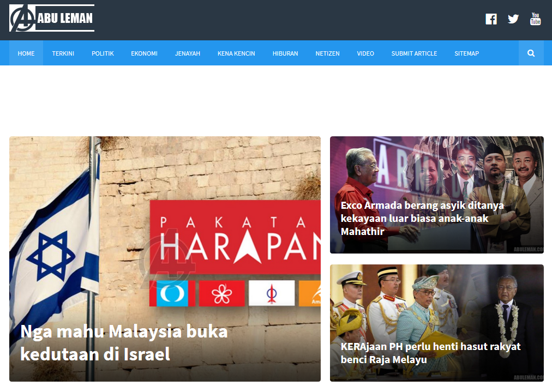Read the 'Nga mahu Malaysia buka kedutaan' headline

[124, 342]
